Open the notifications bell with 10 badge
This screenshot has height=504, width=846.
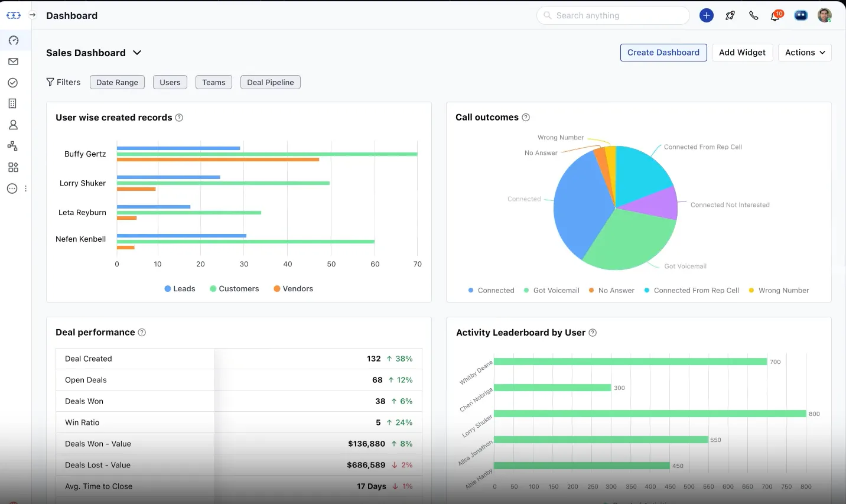[x=776, y=15]
